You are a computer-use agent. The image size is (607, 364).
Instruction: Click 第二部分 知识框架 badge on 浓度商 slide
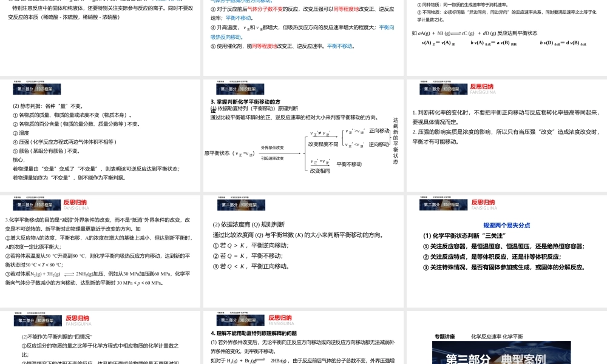coord(241,204)
